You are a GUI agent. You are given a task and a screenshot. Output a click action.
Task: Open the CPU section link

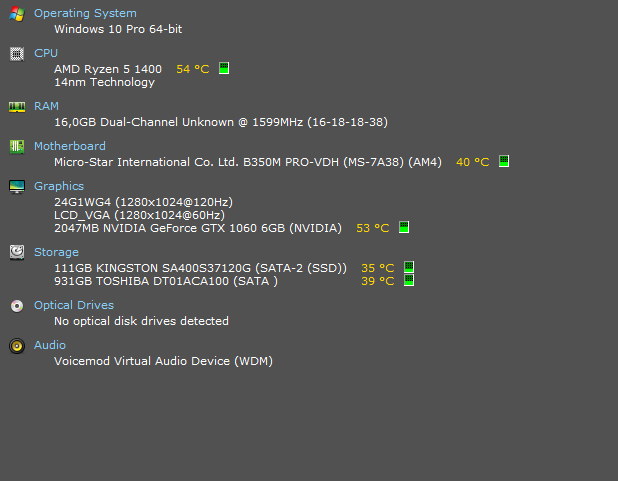pyautogui.click(x=46, y=53)
